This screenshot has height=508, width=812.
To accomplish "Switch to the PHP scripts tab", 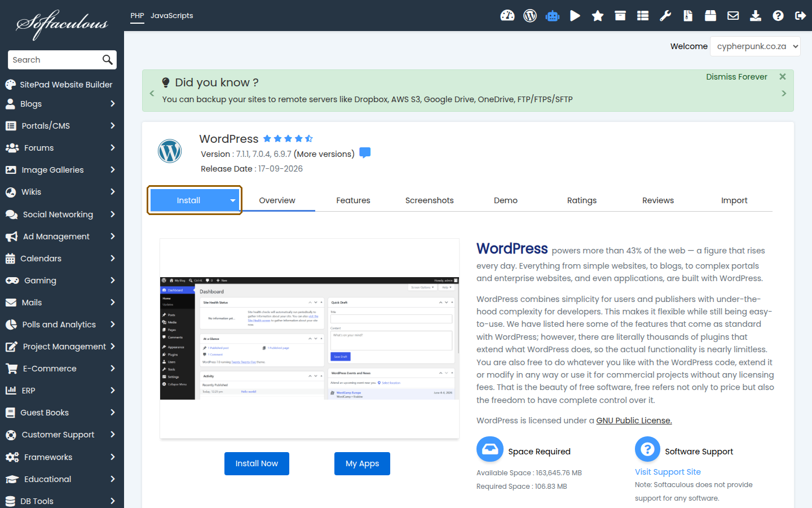I will 137,16.
